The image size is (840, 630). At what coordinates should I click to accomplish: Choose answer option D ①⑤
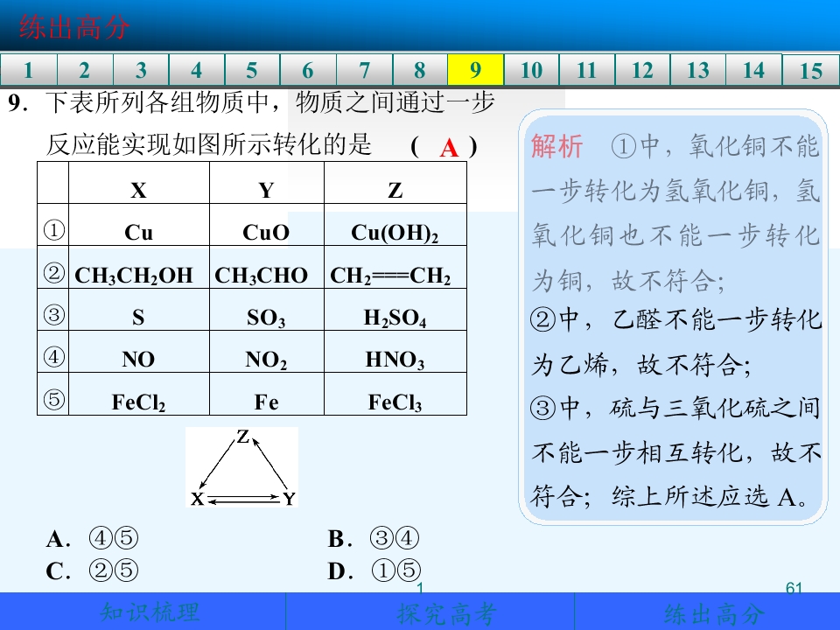374,570
